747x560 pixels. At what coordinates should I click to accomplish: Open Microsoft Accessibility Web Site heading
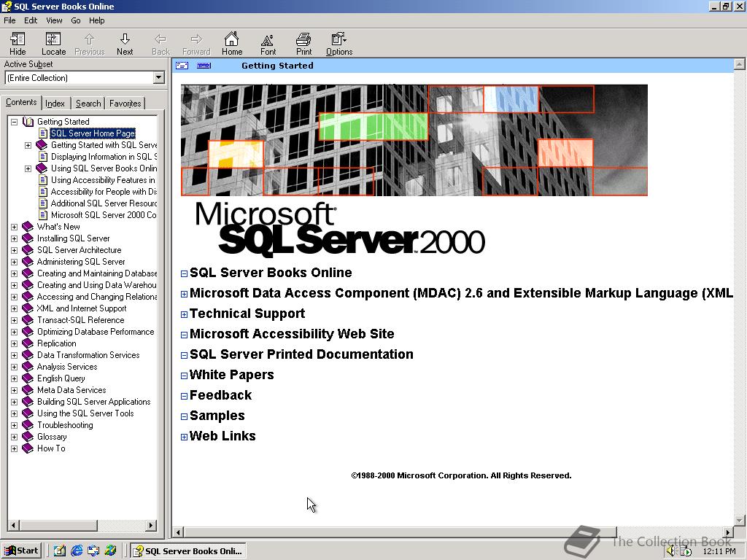tap(292, 334)
